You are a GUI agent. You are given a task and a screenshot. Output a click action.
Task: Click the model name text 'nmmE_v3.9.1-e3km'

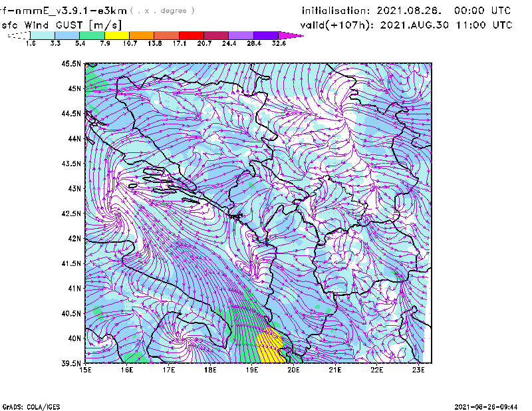70,11
